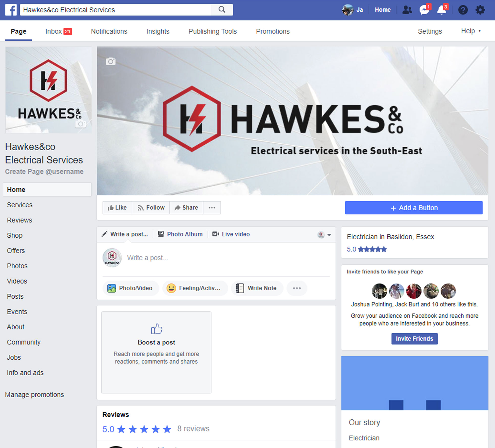Click the Add a Button button
Image resolution: width=495 pixels, height=448 pixels.
414,208
